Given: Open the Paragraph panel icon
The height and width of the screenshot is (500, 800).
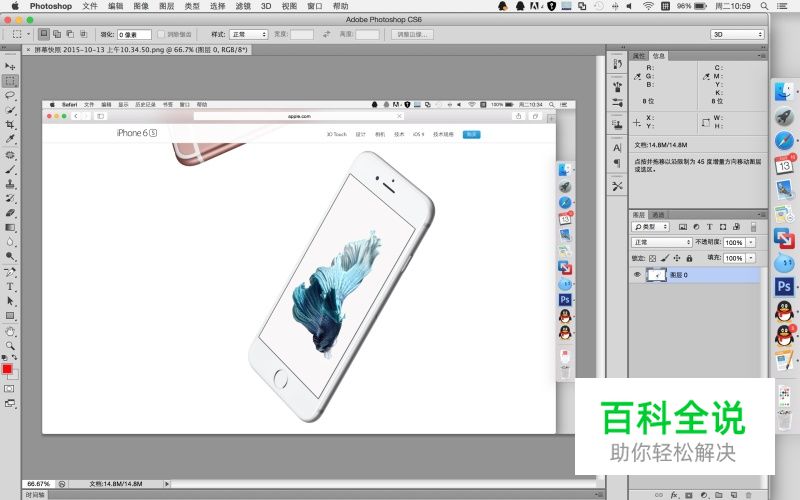Looking at the screenshot, I should pyautogui.click(x=617, y=163).
